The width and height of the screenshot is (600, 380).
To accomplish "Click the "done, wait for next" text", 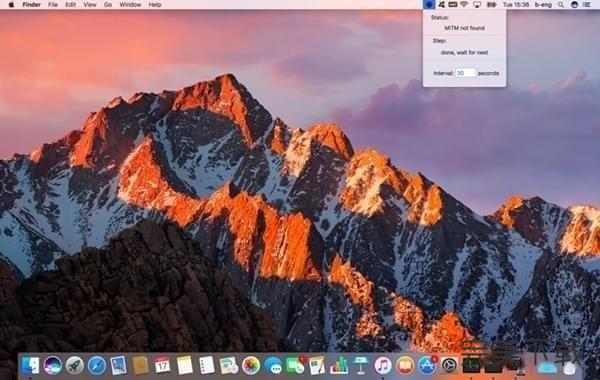I will 464,52.
